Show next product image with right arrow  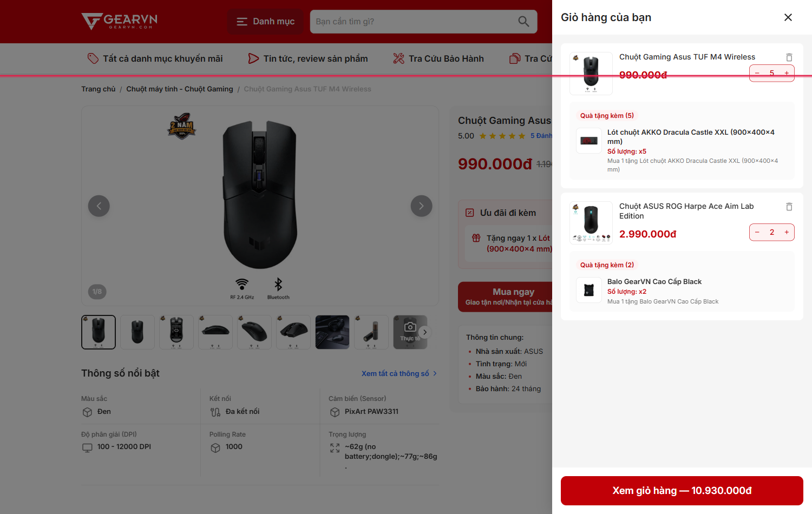pyautogui.click(x=421, y=206)
